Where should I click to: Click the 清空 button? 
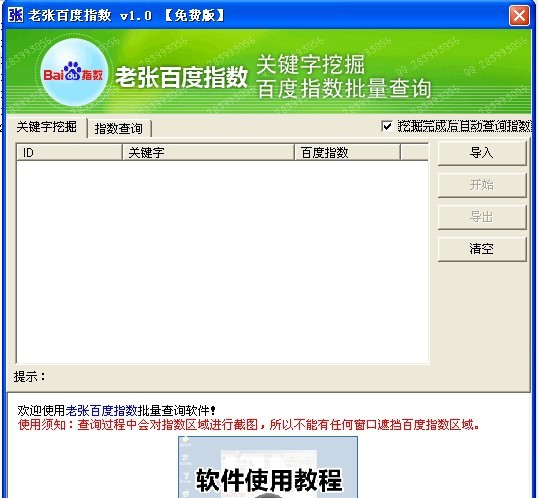pos(482,249)
